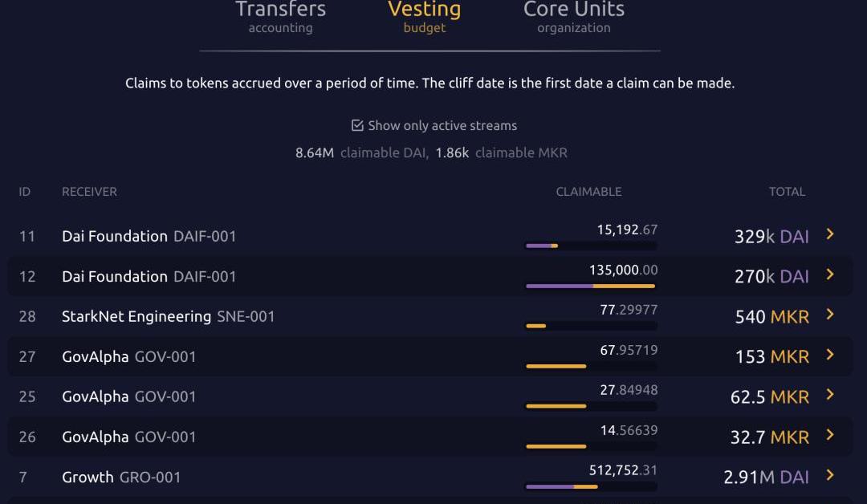Open GovAlpha 62.5 MKR stream chevron
The image size is (867, 504).
[829, 395]
